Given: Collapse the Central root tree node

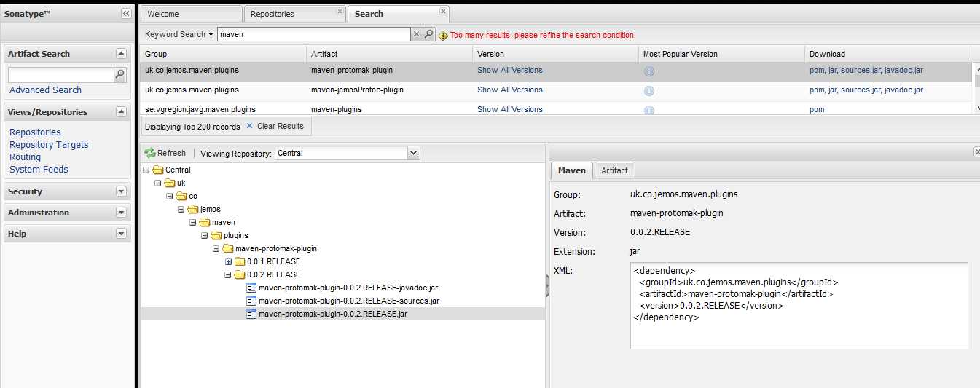Looking at the screenshot, I should pyautogui.click(x=146, y=170).
